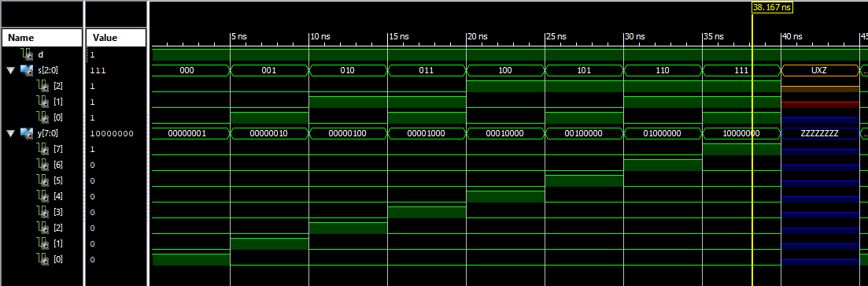Click the 100 segment of s bus waveform
Screen dimensions: 868x286
point(505,70)
